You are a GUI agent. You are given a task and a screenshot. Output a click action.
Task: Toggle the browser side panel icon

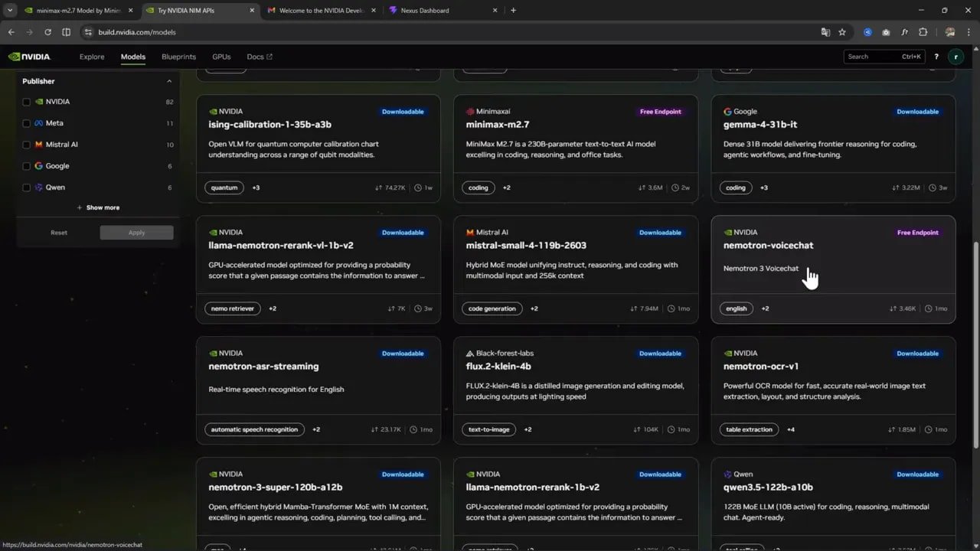tap(66, 32)
